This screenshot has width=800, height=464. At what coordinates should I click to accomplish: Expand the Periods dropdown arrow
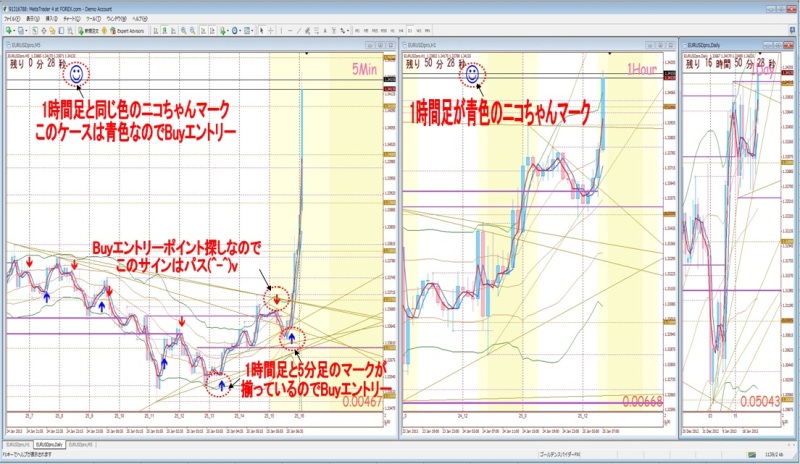click(x=240, y=31)
